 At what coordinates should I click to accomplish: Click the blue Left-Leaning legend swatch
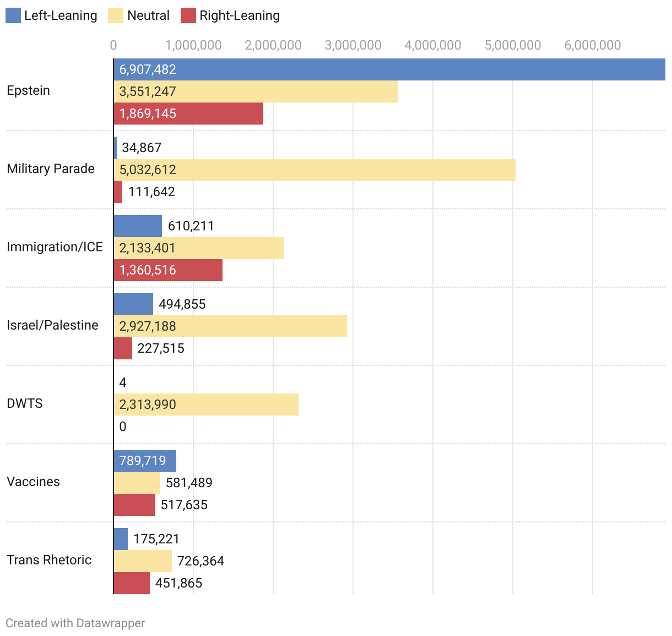point(13,15)
